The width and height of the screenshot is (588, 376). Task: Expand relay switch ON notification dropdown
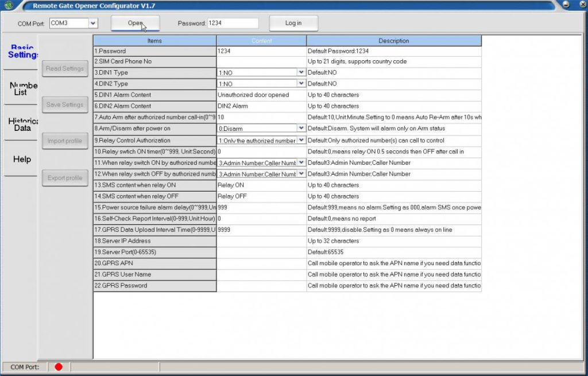[x=301, y=162]
